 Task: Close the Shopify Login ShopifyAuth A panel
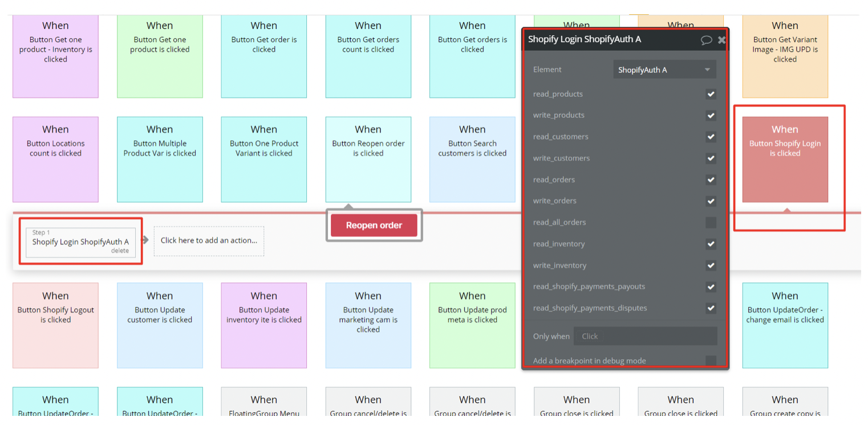click(x=721, y=40)
